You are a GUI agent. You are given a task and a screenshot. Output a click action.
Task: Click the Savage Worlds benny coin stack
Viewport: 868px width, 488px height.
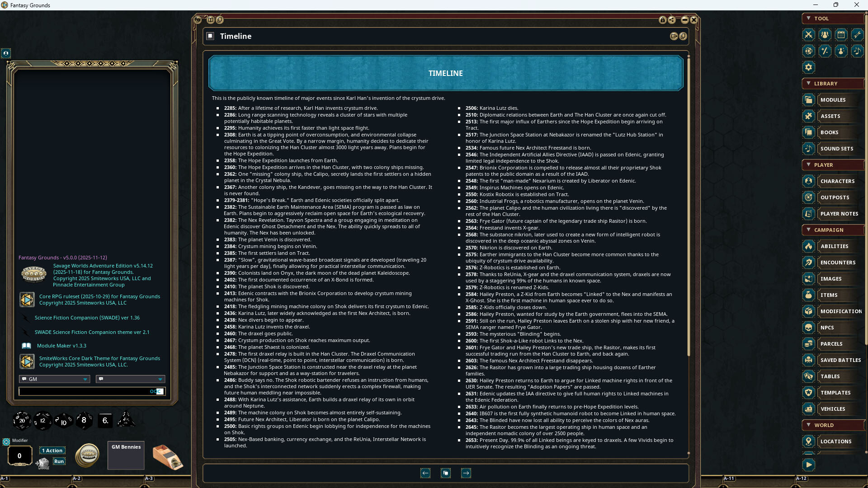pyautogui.click(x=87, y=455)
